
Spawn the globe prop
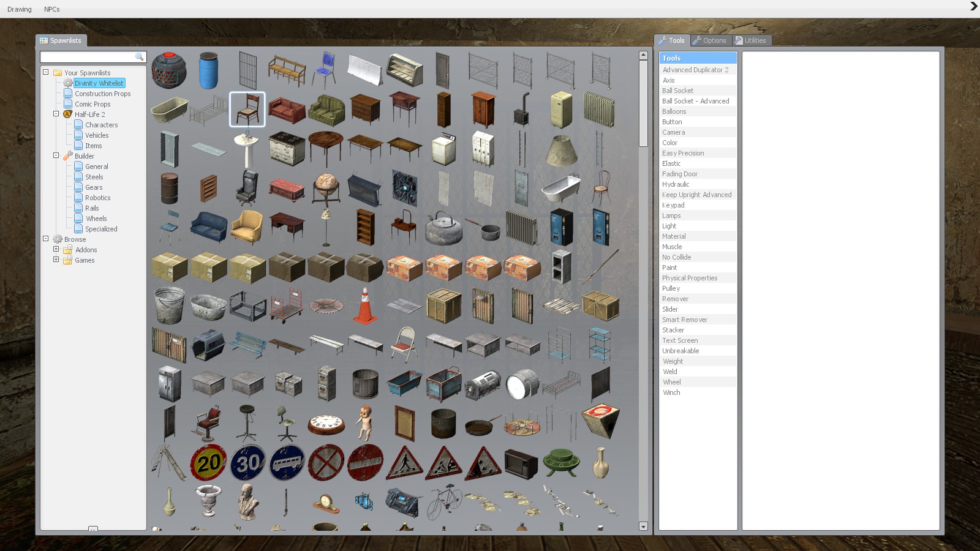[x=326, y=188]
